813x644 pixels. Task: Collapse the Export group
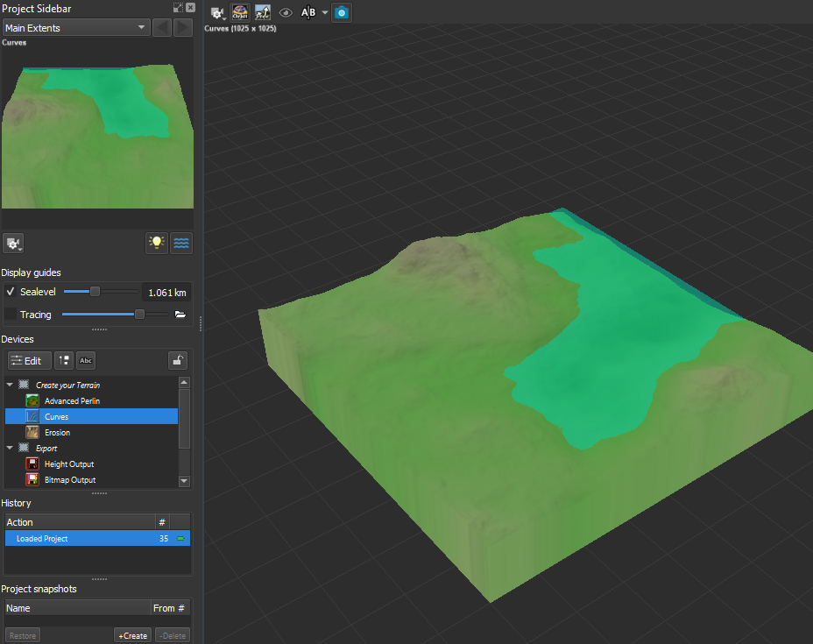pyautogui.click(x=11, y=448)
